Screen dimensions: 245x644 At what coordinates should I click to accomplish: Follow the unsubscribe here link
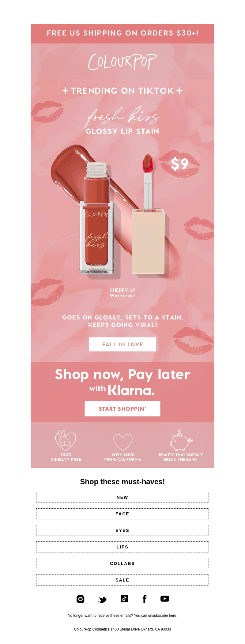[162, 616]
